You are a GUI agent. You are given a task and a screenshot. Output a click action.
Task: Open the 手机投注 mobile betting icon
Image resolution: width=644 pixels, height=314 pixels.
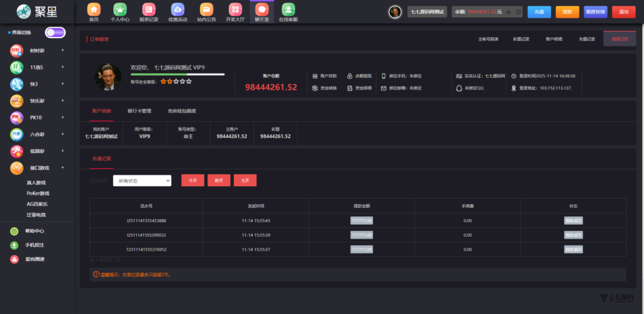(x=14, y=245)
